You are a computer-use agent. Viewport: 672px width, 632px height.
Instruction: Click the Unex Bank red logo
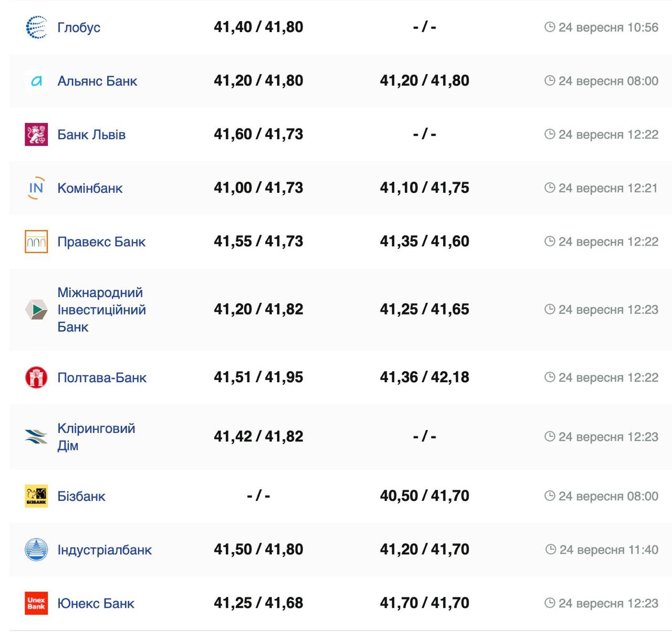(36, 603)
